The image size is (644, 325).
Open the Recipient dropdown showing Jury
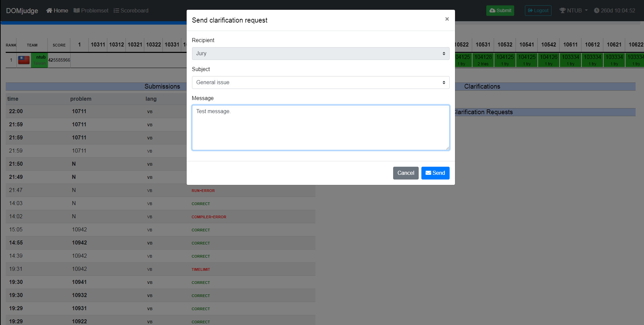[320, 54]
